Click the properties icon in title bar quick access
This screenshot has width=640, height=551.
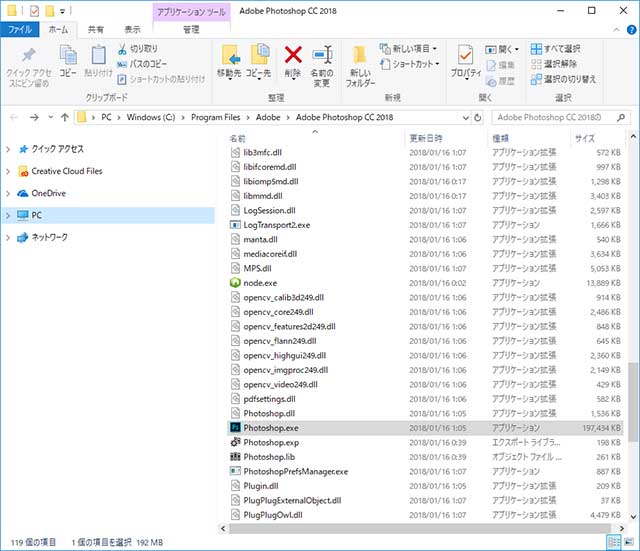(x=35, y=11)
